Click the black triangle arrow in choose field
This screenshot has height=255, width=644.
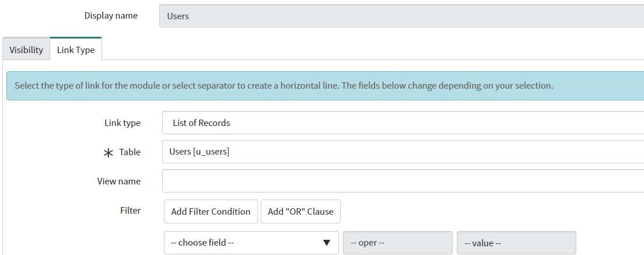327,243
